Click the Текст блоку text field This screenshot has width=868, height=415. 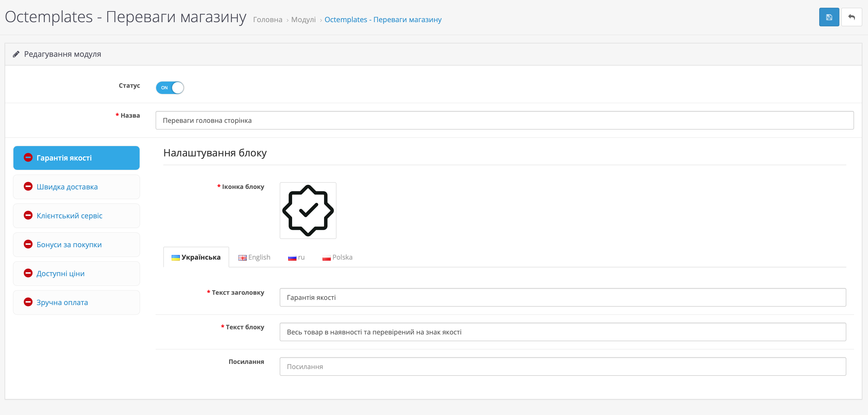562,332
